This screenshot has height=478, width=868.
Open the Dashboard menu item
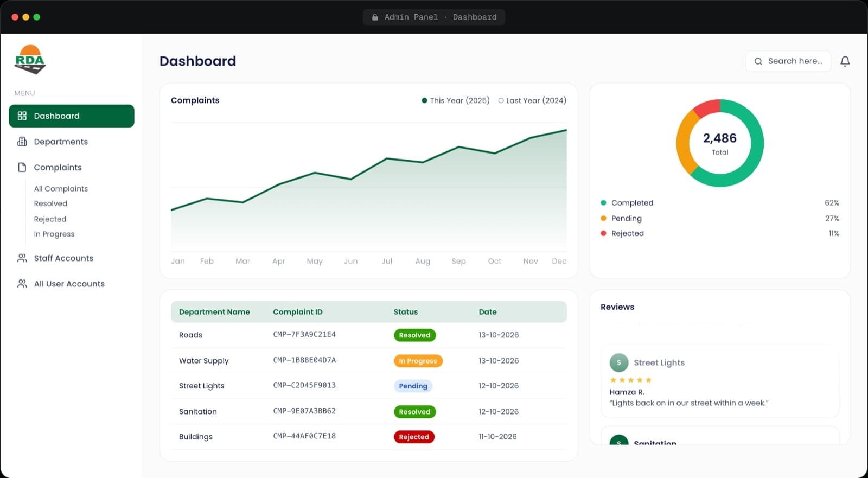tap(72, 116)
